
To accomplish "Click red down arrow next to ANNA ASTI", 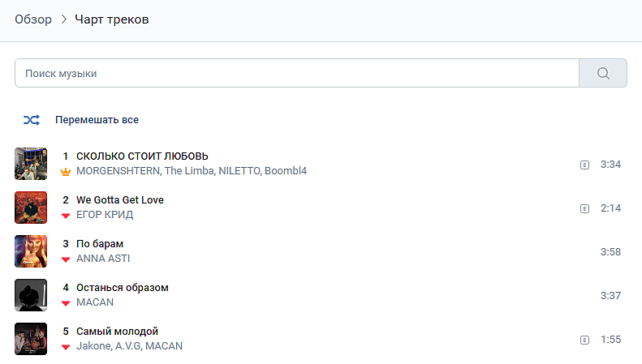I will 66,259.
